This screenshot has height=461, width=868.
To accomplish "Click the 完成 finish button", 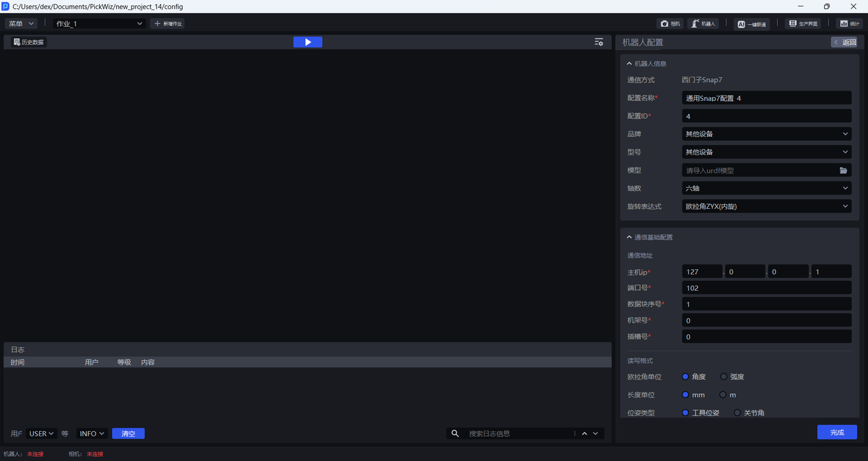I will coord(837,433).
